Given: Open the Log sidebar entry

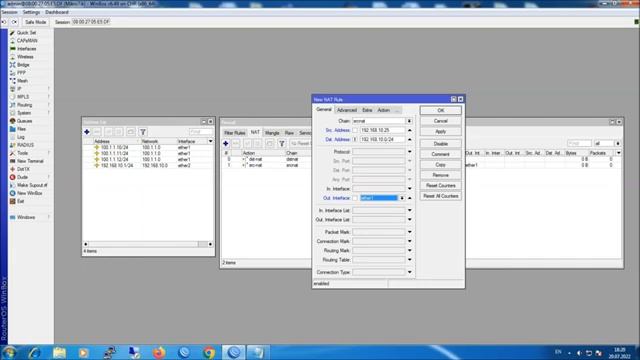Looking at the screenshot, I should (x=20, y=137).
